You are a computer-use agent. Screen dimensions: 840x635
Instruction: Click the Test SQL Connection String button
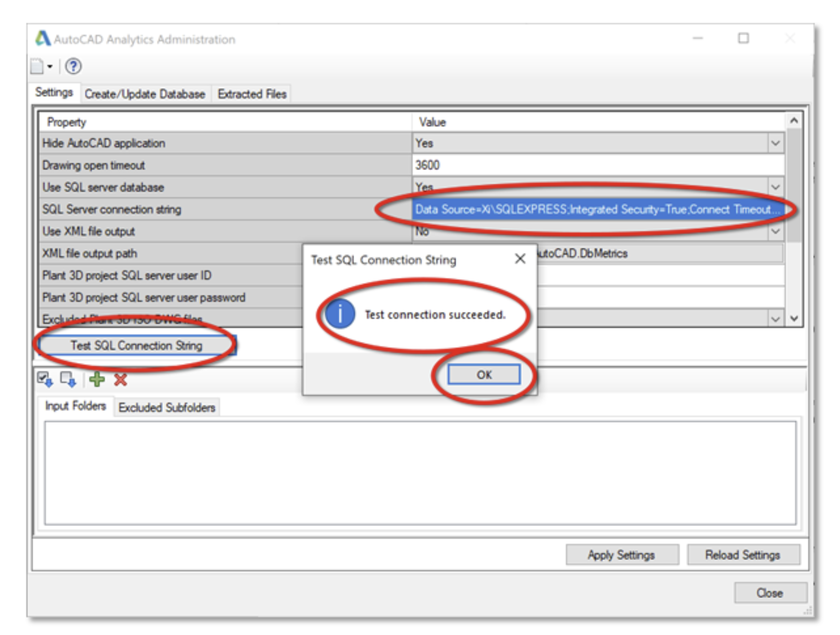(x=137, y=345)
